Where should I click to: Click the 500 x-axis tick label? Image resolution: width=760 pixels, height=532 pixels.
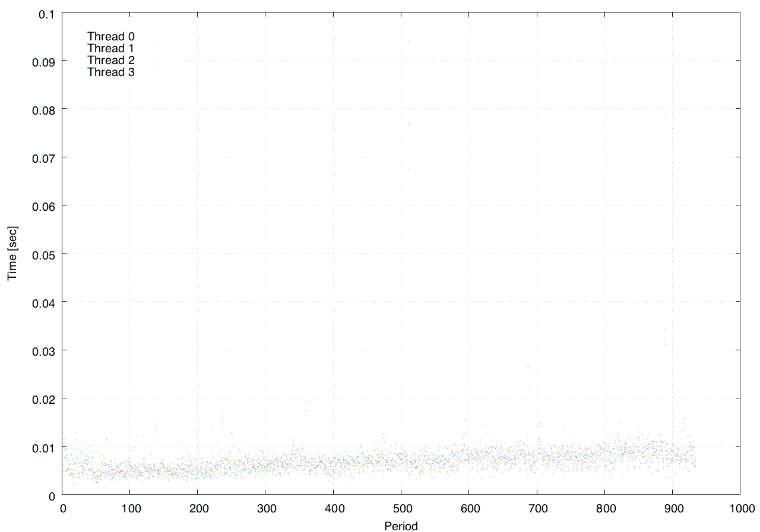tap(401, 509)
